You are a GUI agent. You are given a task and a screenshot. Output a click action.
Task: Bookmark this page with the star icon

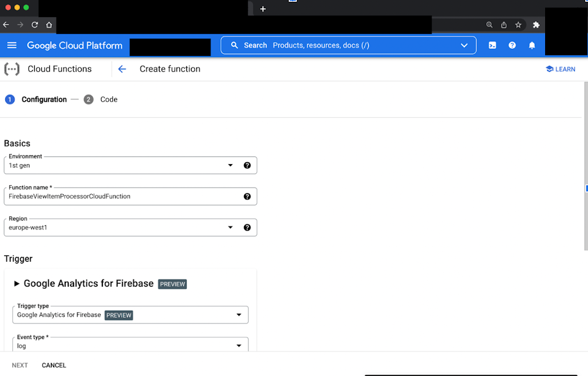[518, 25]
